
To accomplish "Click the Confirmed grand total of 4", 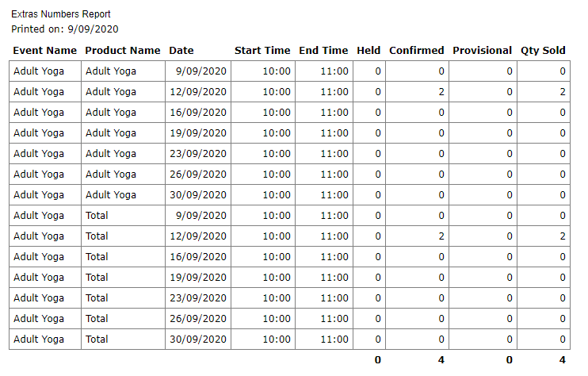I will tap(441, 360).
